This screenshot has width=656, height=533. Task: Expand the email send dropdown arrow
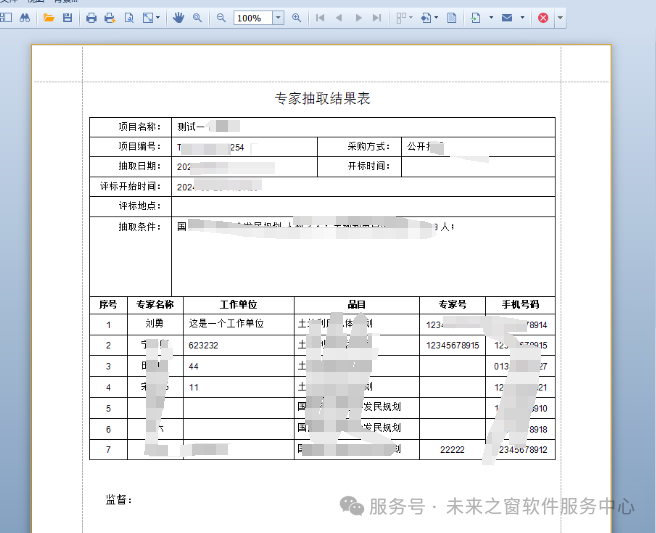pos(522,18)
